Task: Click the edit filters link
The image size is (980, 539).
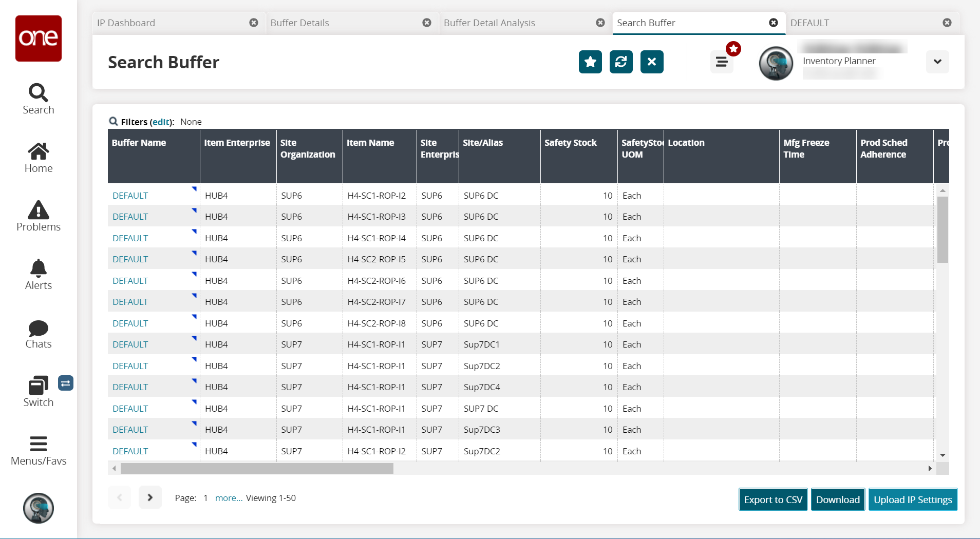Action: click(161, 122)
